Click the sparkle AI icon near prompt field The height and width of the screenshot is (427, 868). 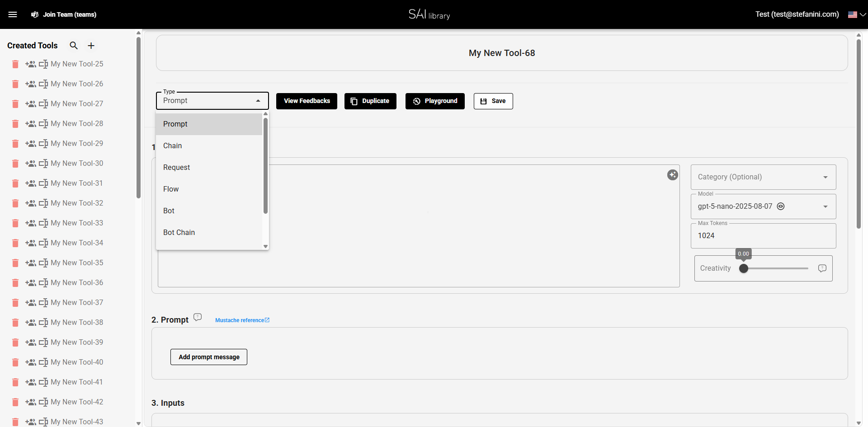[673, 174]
